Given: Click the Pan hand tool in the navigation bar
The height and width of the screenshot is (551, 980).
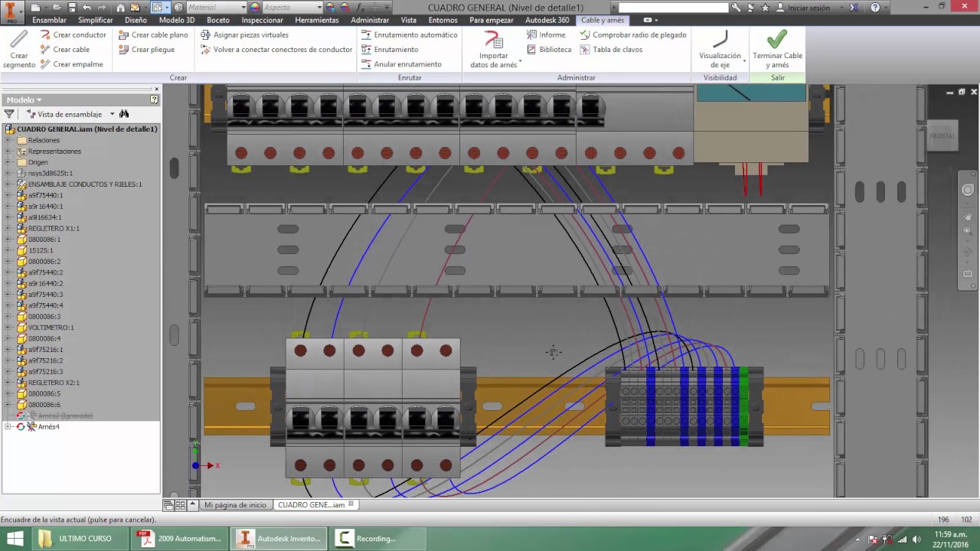Looking at the screenshot, I should pyautogui.click(x=968, y=217).
